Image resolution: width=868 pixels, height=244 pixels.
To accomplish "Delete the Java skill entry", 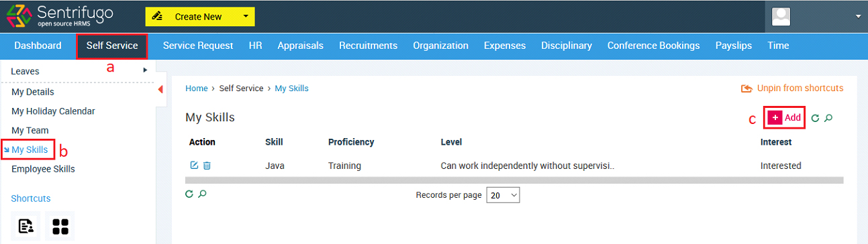I will [x=207, y=166].
